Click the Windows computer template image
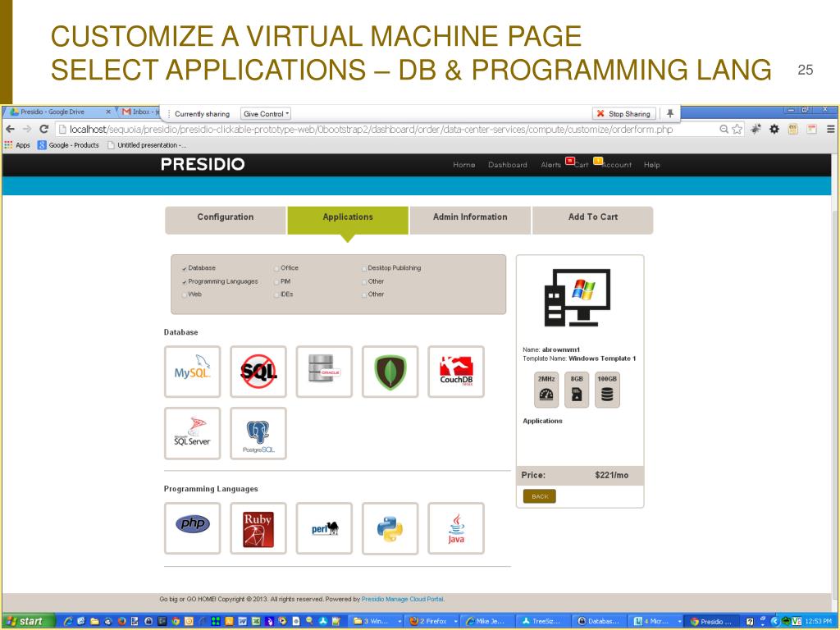The width and height of the screenshot is (840, 630). (577, 297)
